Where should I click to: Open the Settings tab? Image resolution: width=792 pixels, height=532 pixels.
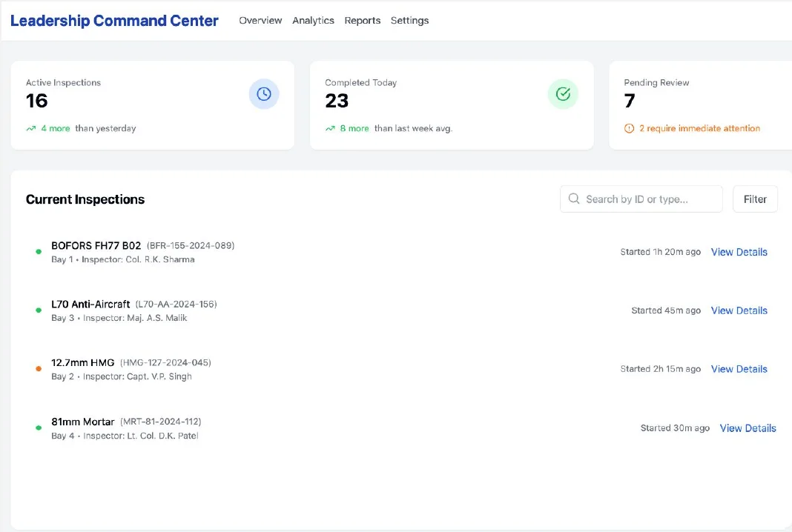pyautogui.click(x=409, y=20)
